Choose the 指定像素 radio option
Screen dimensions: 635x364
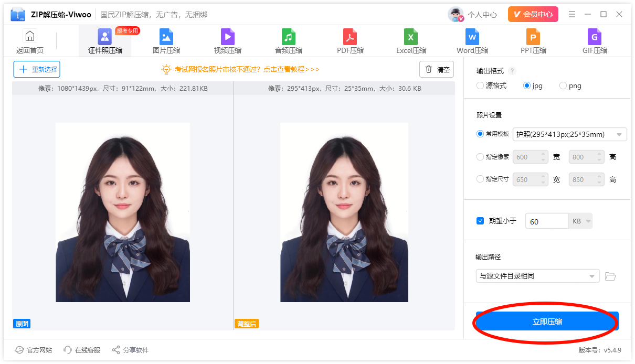pos(480,156)
